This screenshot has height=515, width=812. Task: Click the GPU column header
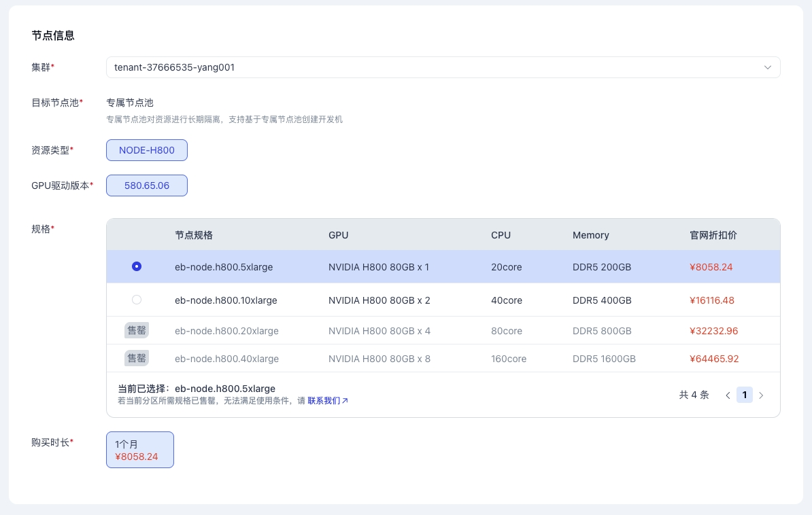tap(338, 235)
